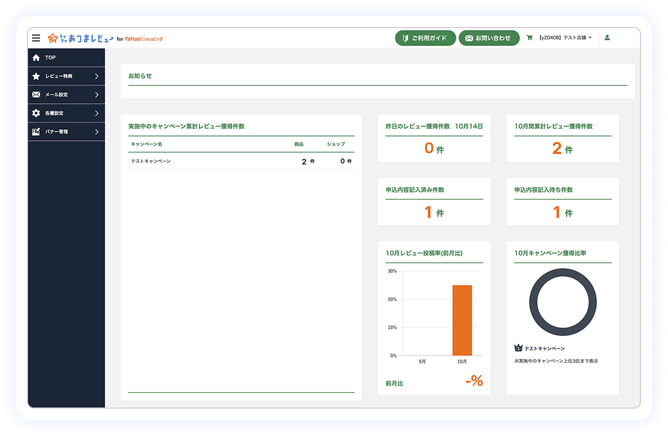The width and height of the screenshot is (668, 436).
Task: Click the あつまレビュー logo
Action: point(81,38)
